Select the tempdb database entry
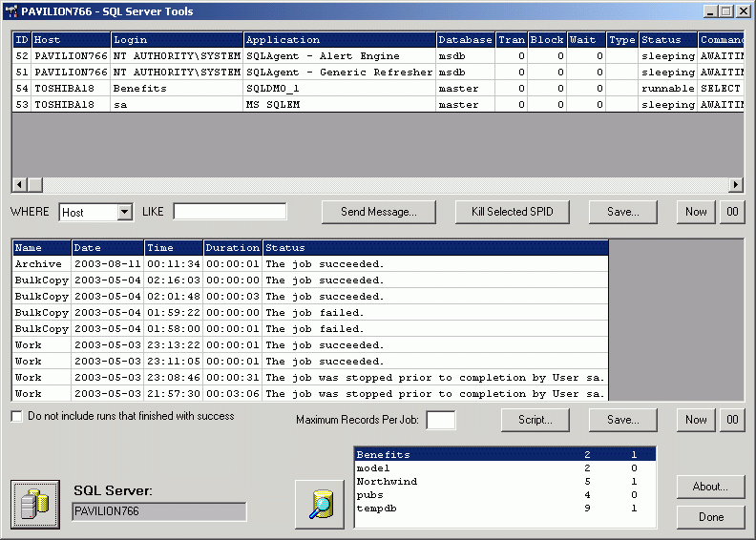The height and width of the screenshot is (540, 756). coord(380,509)
